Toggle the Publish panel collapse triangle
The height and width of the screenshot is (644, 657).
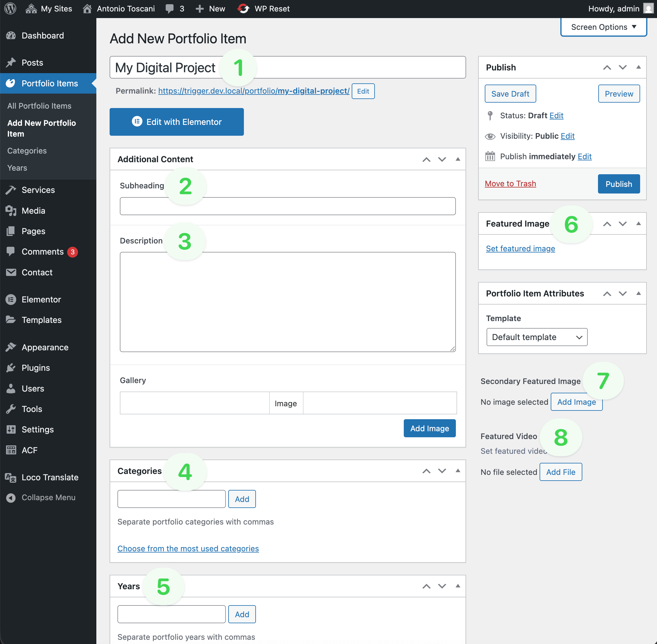click(638, 67)
